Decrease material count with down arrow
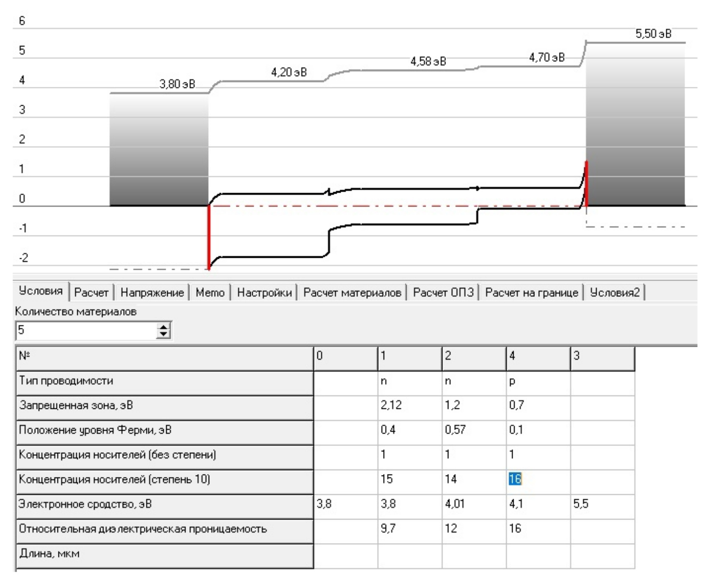Image resolution: width=716 pixels, height=588 pixels. point(164,334)
